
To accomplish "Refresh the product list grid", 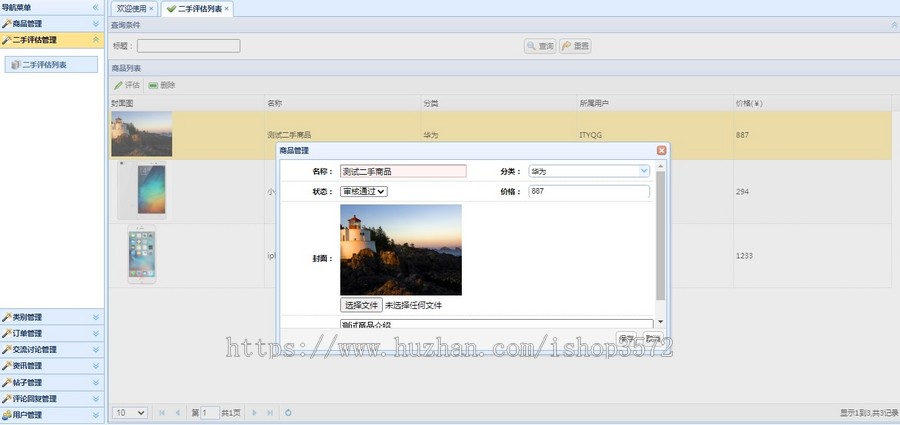I will (x=288, y=412).
